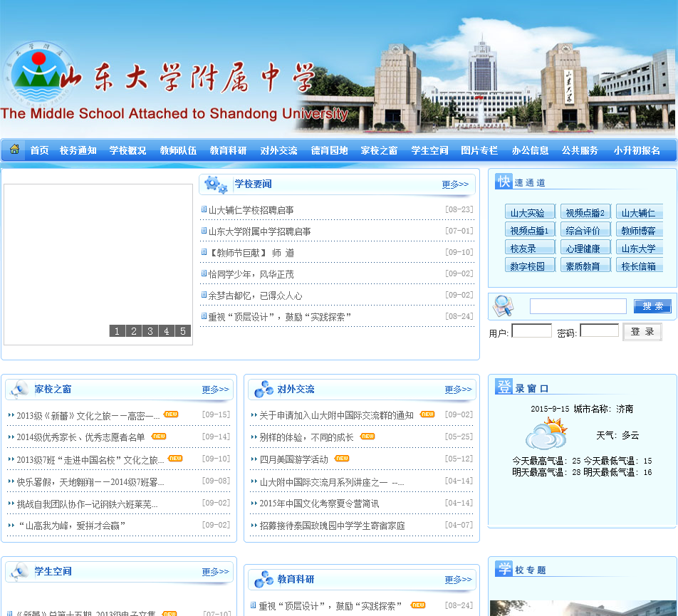Screen dimensions: 678x616
Task: Select slide 1 in the image carousel
Action: 118,331
